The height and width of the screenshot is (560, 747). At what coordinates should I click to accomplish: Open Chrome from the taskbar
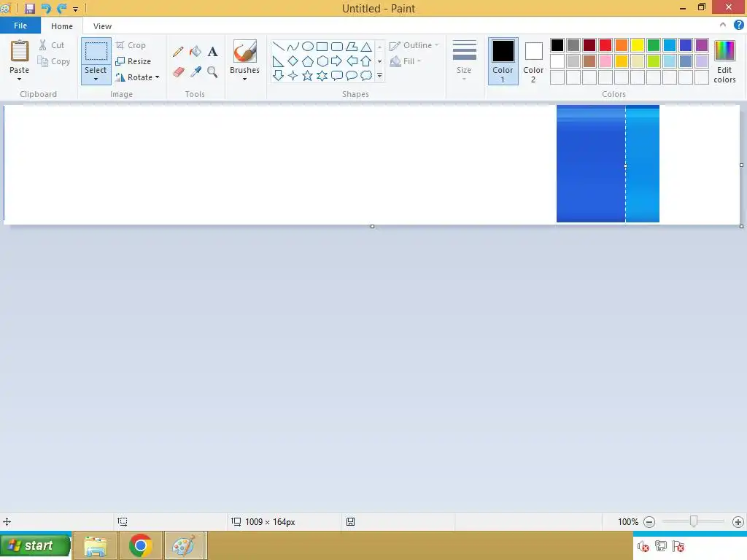(141, 545)
